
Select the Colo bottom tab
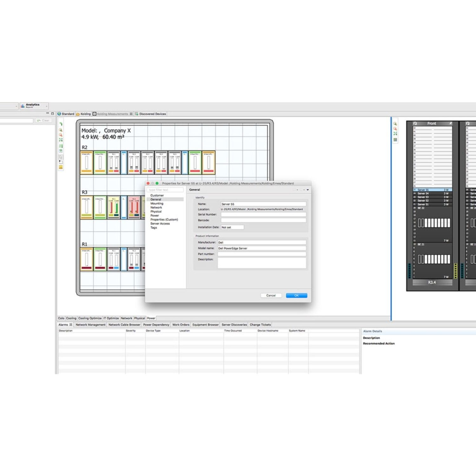point(61,318)
